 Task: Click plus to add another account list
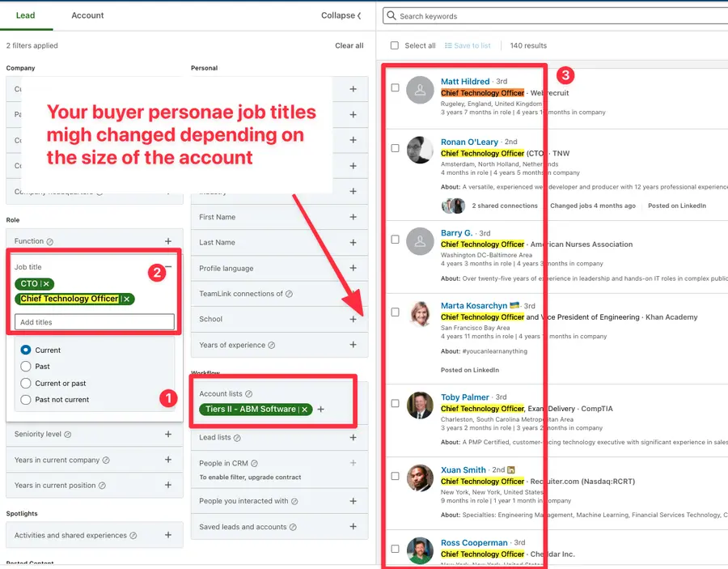[320, 410]
